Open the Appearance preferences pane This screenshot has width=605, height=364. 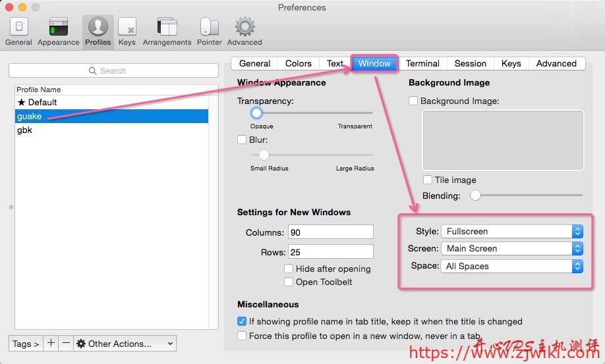coord(58,31)
